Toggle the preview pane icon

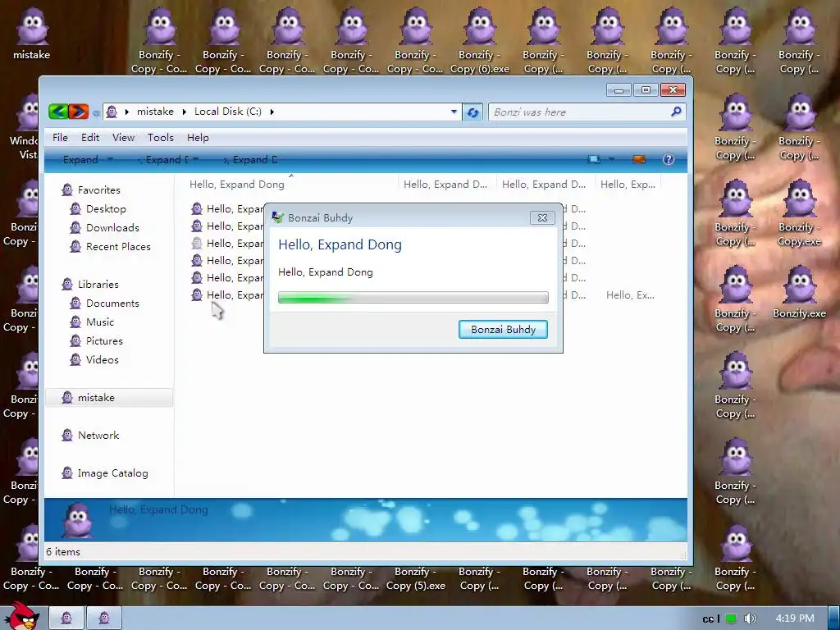638,159
